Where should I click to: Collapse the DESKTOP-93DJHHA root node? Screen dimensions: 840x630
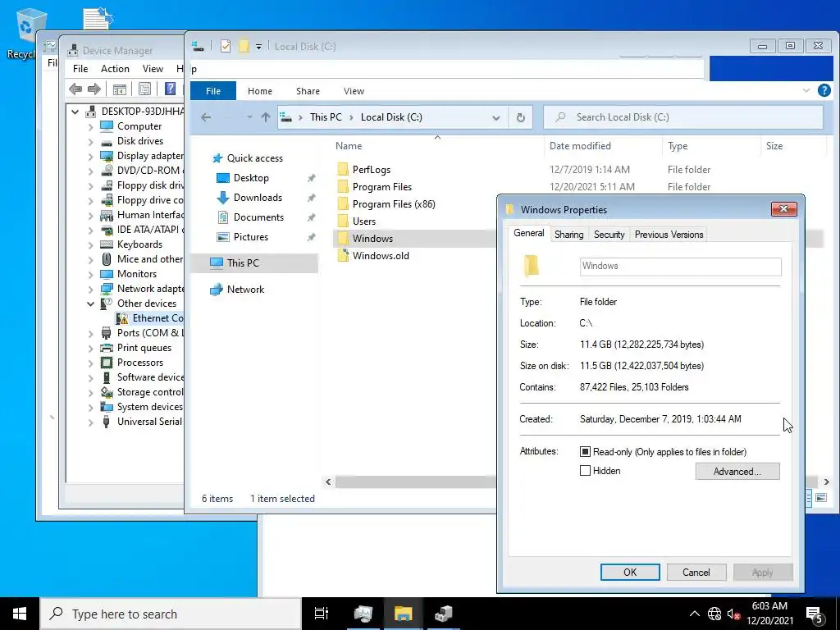pos(75,112)
